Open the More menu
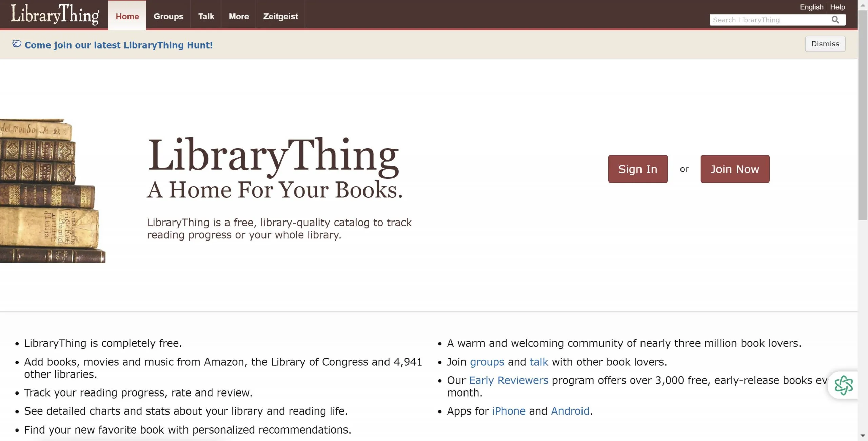868x441 pixels. click(238, 16)
